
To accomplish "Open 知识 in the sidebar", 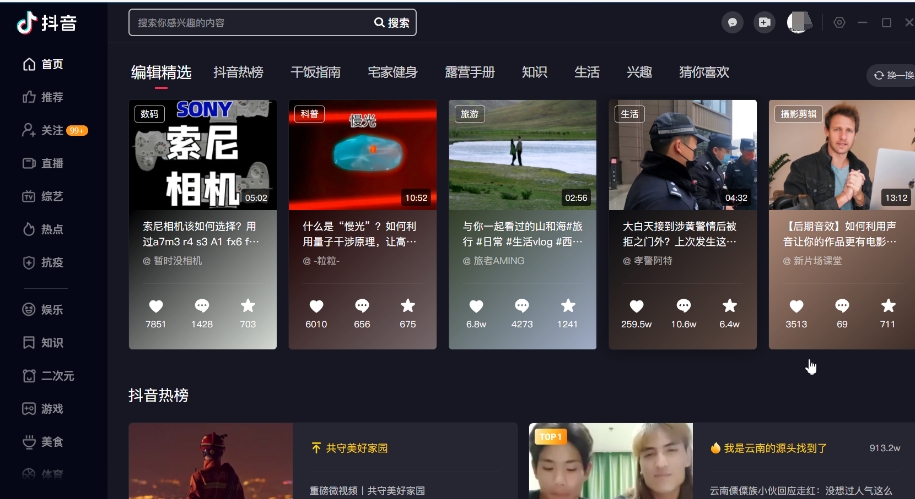I will [x=43, y=343].
